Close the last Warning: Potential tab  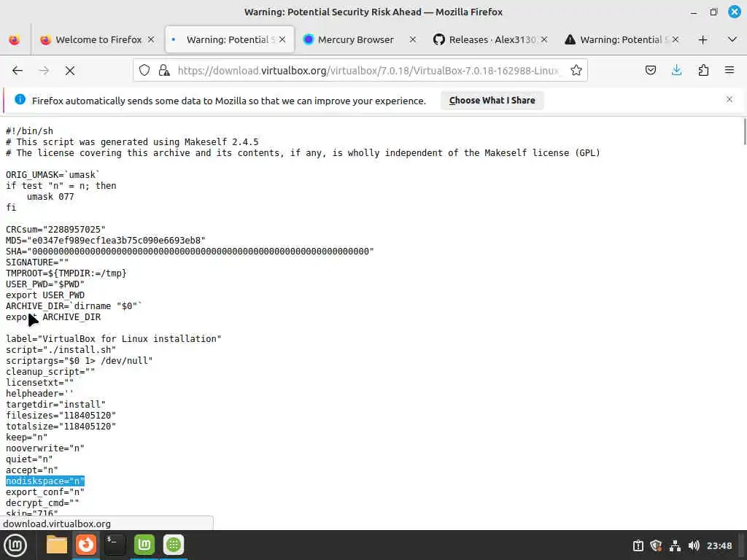click(x=675, y=39)
